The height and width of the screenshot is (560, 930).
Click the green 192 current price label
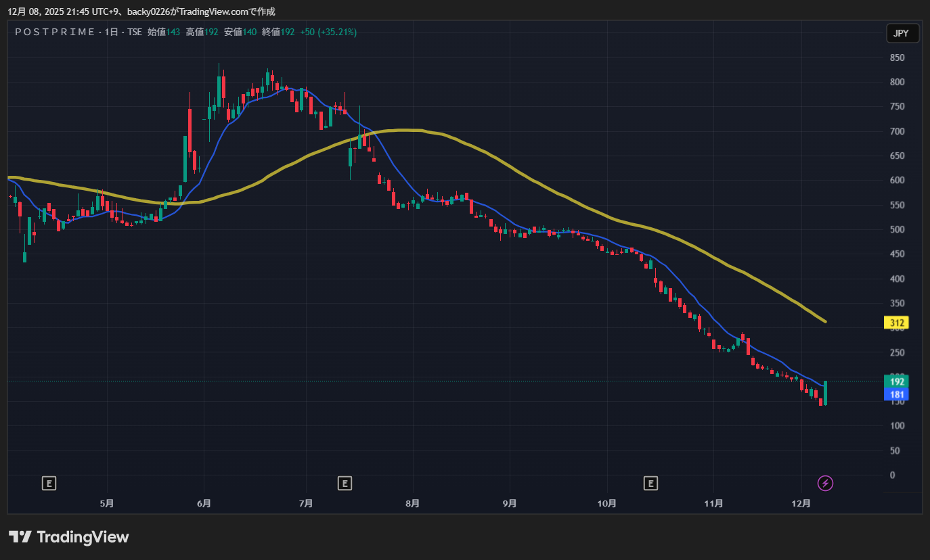point(897,381)
